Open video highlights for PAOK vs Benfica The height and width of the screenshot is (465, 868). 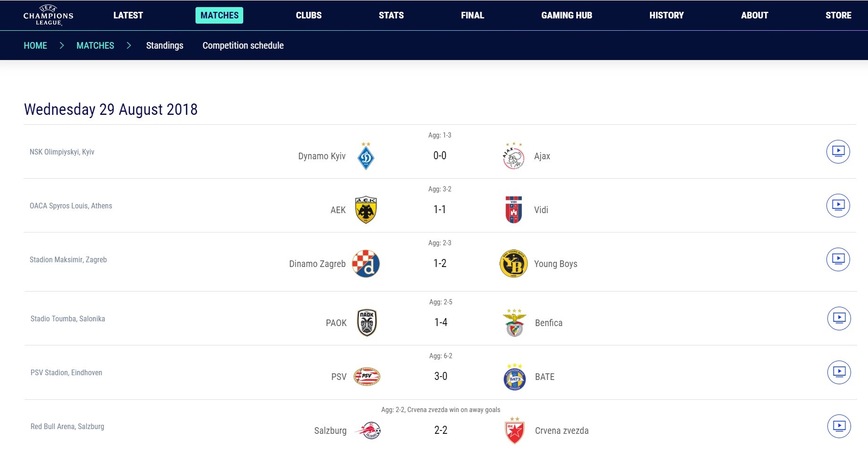839,319
